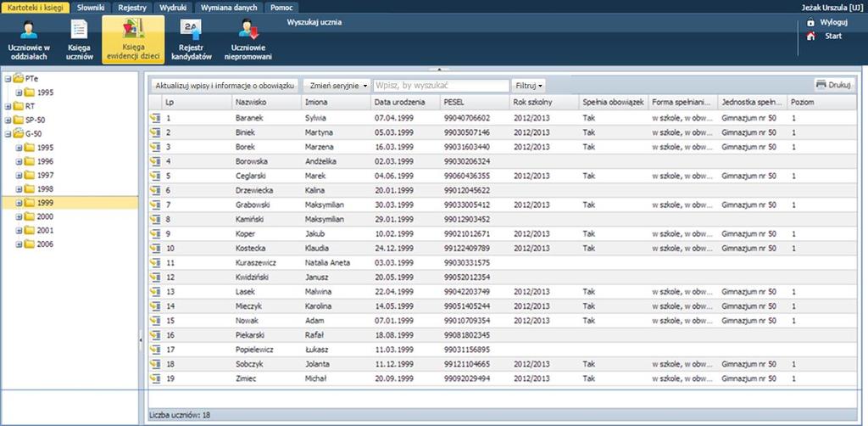Open record icon for Kostecka row
The image size is (868, 426).
tap(155, 248)
